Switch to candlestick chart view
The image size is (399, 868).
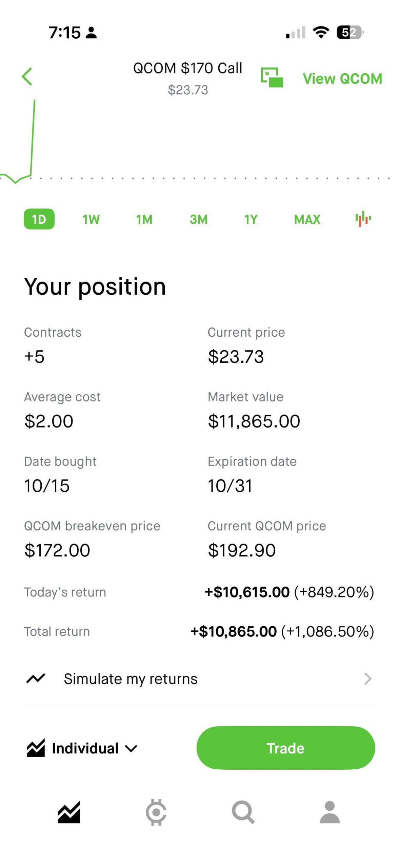[363, 219]
